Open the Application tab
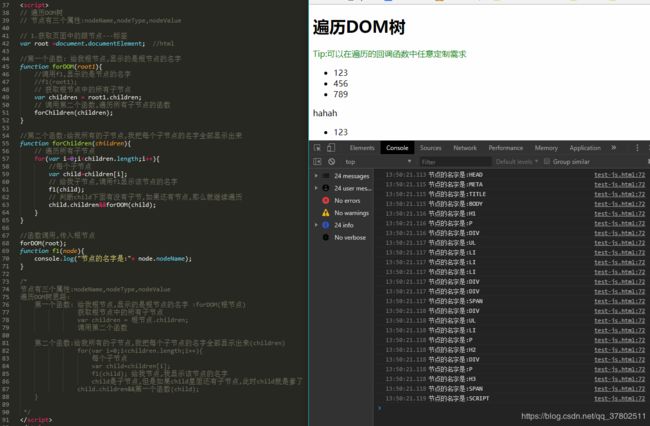This screenshot has height=426, width=650. coord(585,148)
